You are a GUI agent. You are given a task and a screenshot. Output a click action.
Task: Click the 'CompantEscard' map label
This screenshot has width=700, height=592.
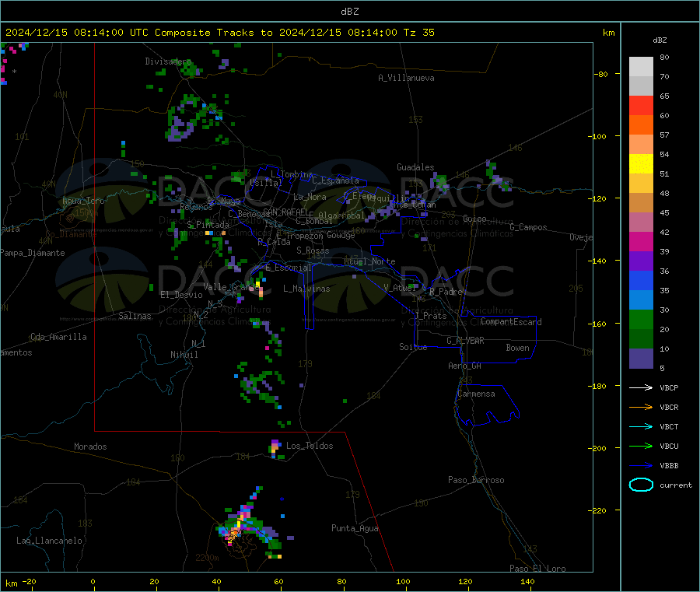511,322
